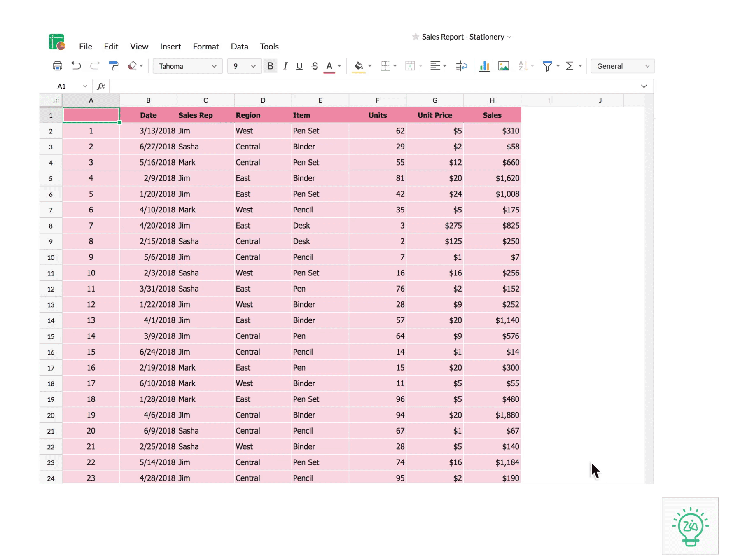733x560 pixels.
Task: Click the Print icon in toolbar
Action: pos(57,66)
